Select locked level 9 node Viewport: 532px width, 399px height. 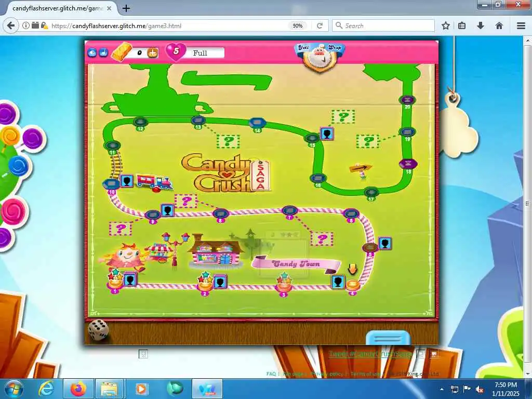coord(152,215)
